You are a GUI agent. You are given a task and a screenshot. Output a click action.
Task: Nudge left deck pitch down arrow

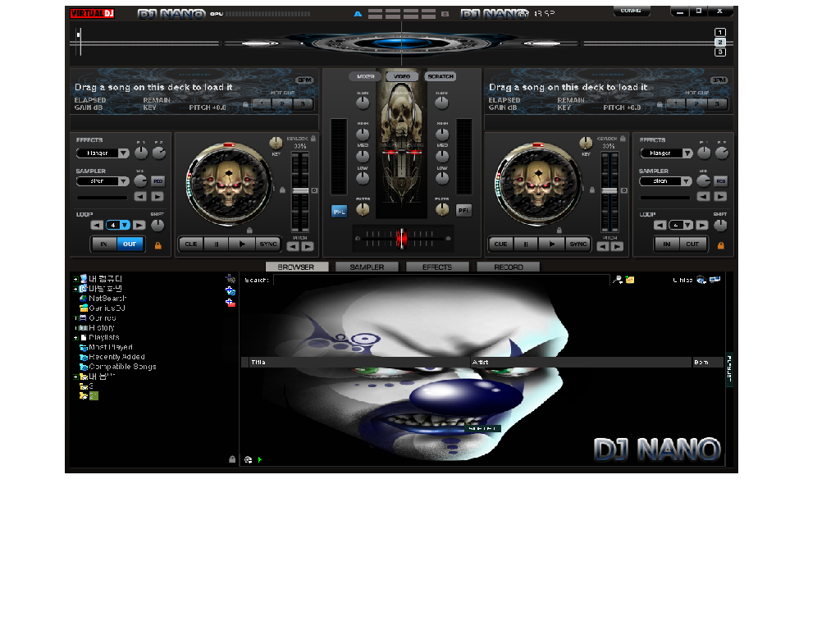(293, 247)
